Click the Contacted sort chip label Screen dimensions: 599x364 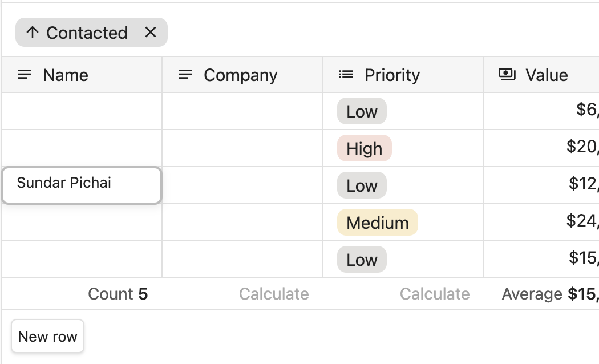tap(87, 33)
